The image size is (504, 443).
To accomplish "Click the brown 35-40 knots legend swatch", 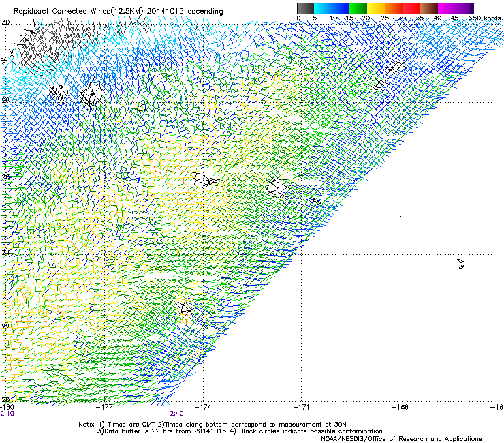I will (x=429, y=8).
